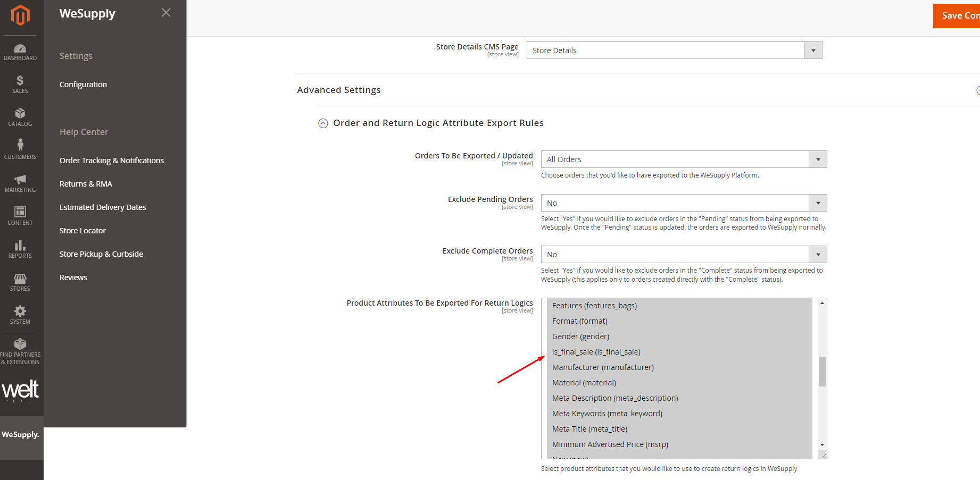
Task: Click attribute list scrollbar up arrow
Action: 822,303
